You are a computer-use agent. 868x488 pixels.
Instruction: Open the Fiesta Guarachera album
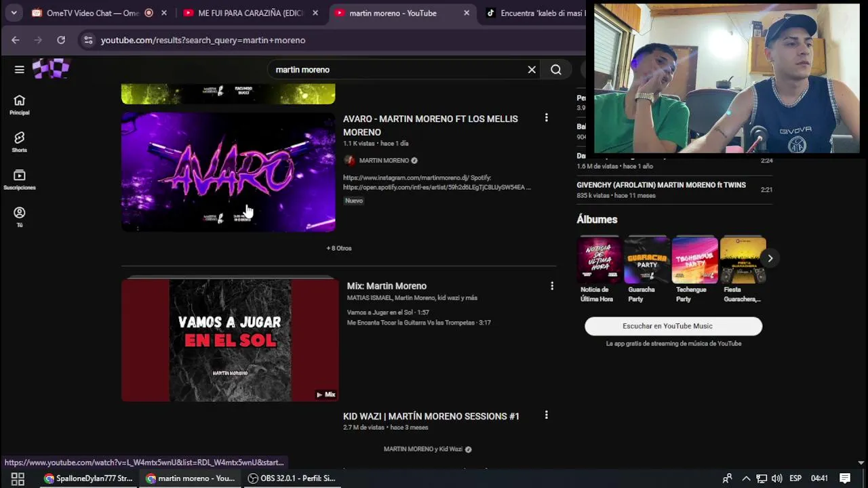pos(743,270)
